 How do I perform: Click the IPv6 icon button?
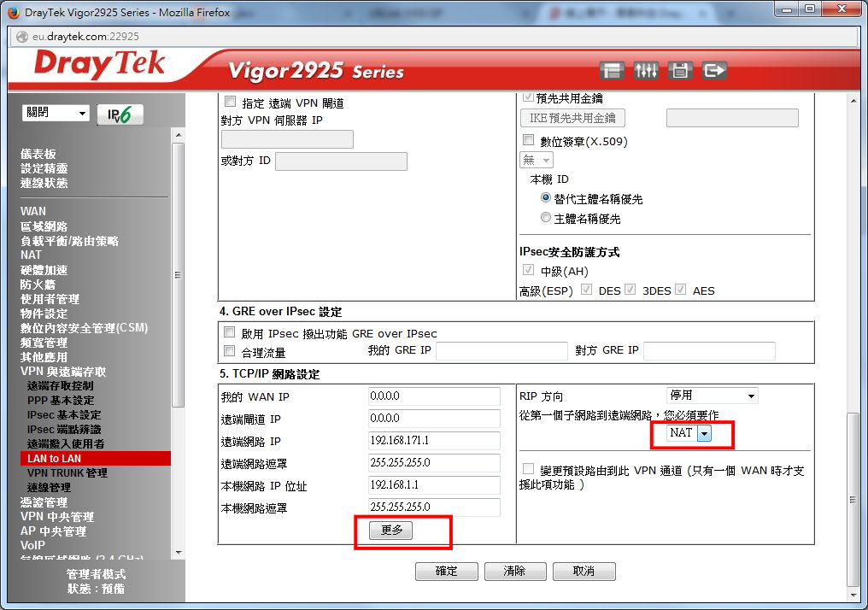click(120, 114)
